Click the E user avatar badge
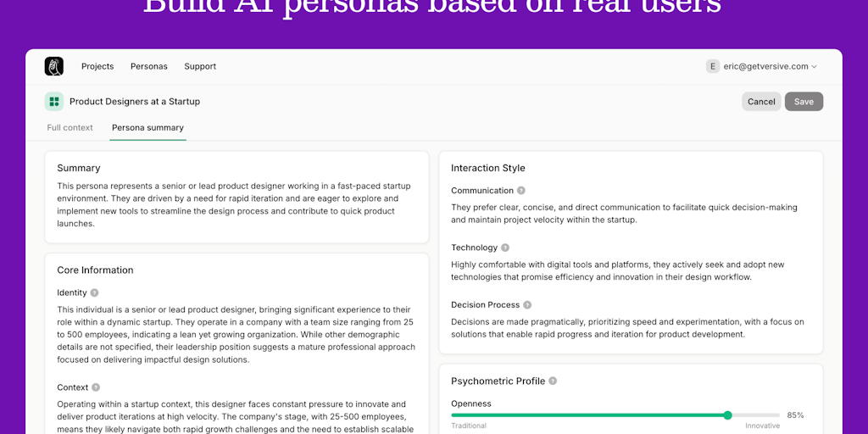 713,66
